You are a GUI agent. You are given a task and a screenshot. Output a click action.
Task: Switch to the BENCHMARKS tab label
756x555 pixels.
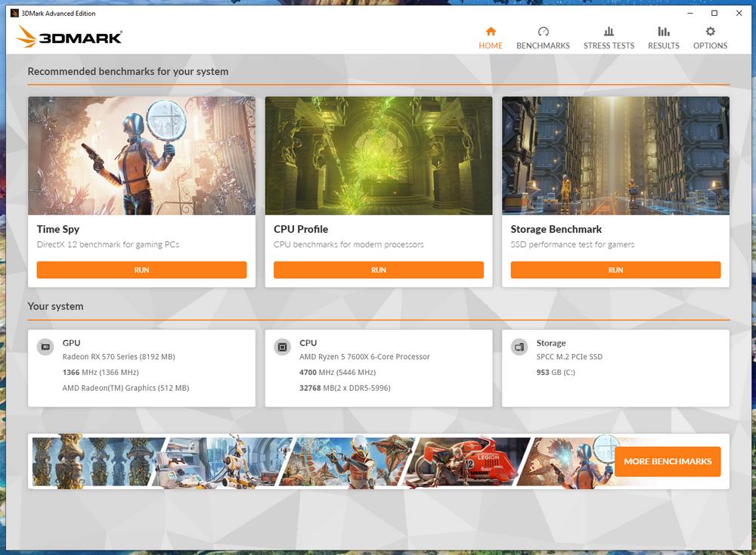(543, 46)
